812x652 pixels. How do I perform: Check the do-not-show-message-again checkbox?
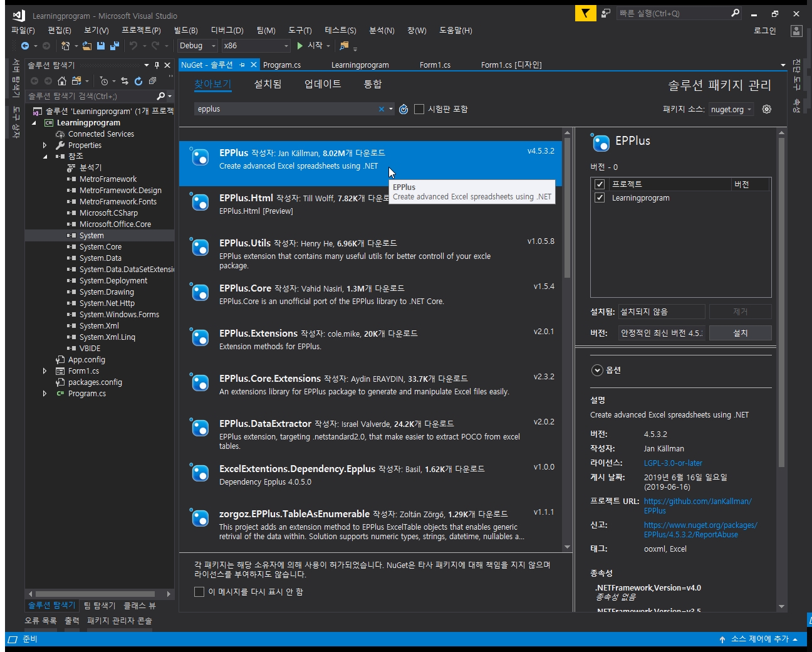point(199,592)
